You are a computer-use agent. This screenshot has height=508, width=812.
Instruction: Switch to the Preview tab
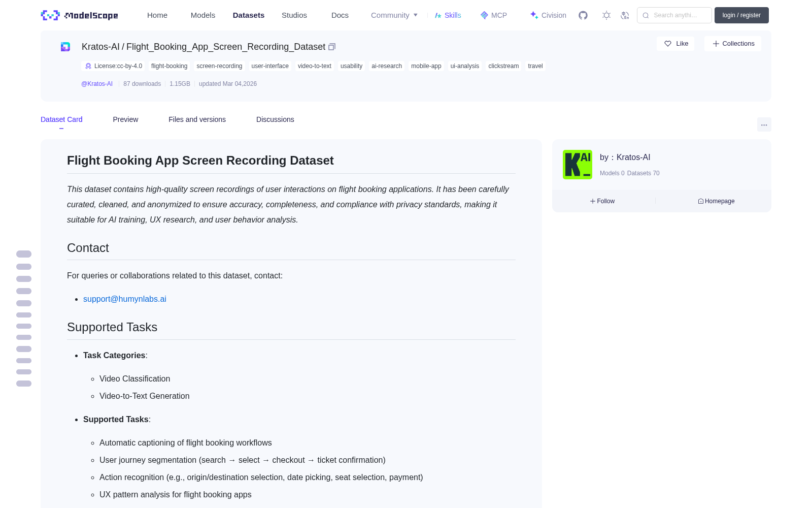(125, 119)
